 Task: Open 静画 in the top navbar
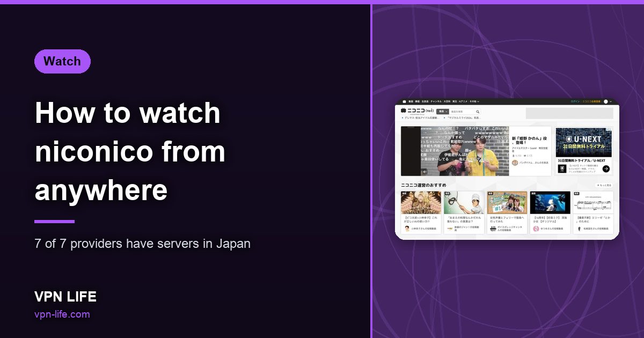pyautogui.click(x=418, y=101)
